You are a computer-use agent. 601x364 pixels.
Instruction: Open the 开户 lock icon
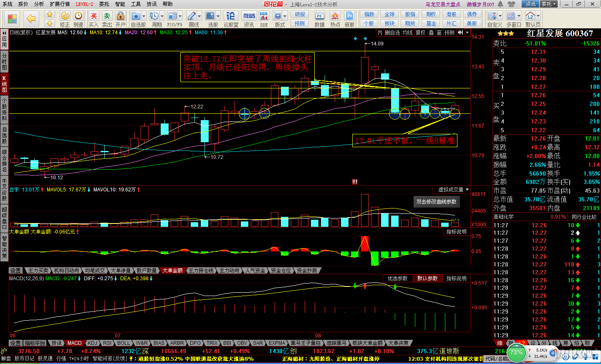[x=121, y=19]
